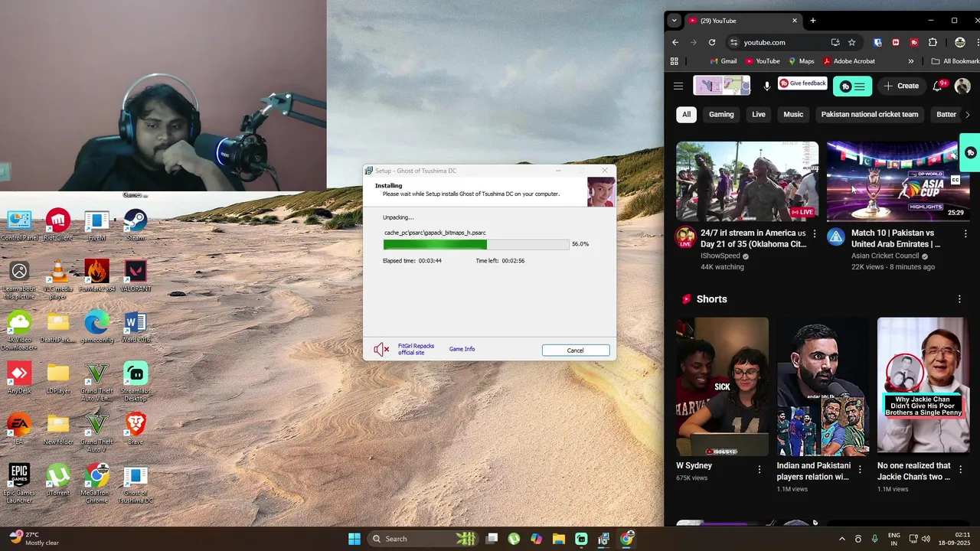Open the Steam desktop shortcut

coord(136,225)
